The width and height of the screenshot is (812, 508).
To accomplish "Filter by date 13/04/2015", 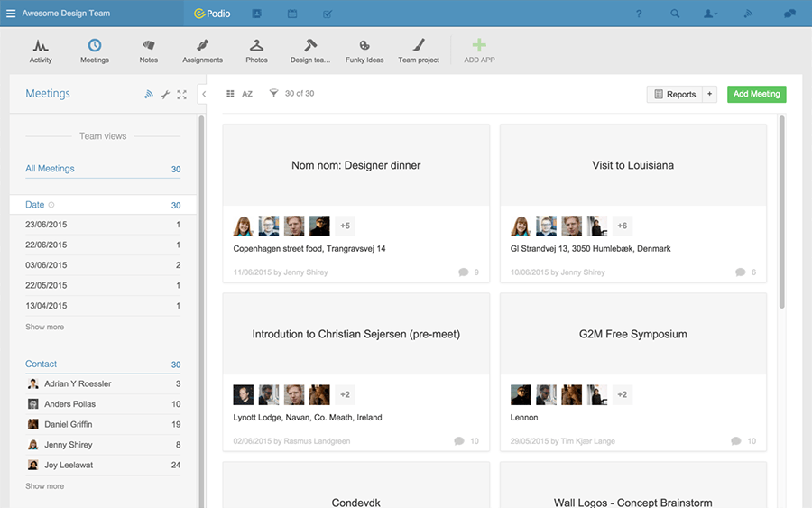I will (x=103, y=306).
